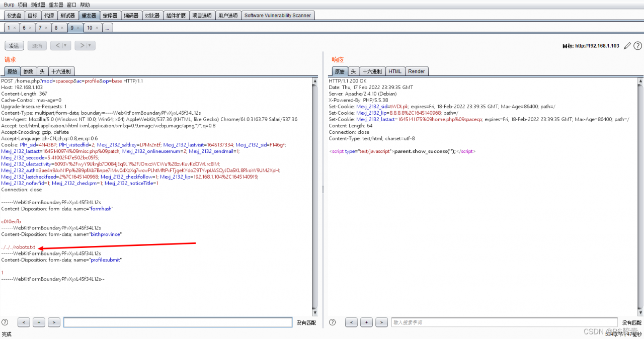The image size is (644, 339).
Task: Close repeater tab 8 with its ×
Action: [x=62, y=28]
